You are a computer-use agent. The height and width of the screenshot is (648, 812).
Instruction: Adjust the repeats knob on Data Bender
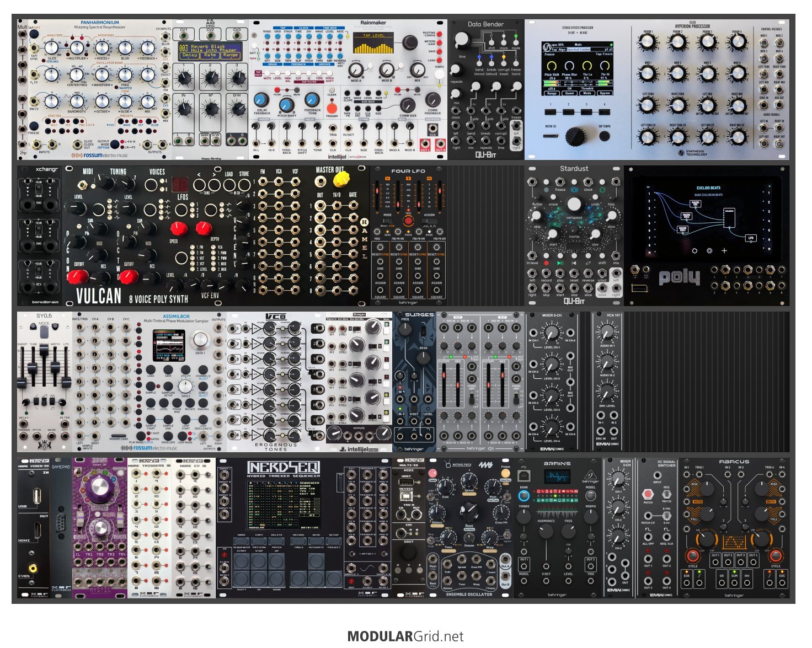point(456,70)
